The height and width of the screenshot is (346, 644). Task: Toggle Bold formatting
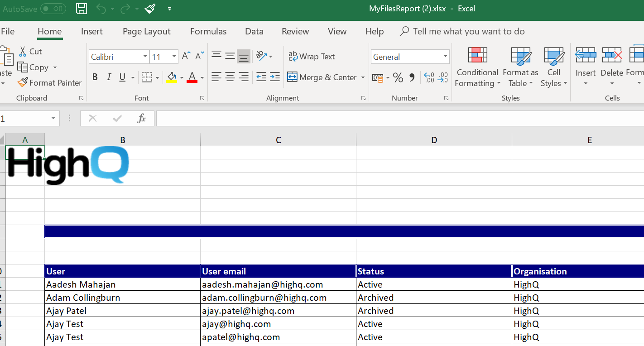pyautogui.click(x=95, y=77)
